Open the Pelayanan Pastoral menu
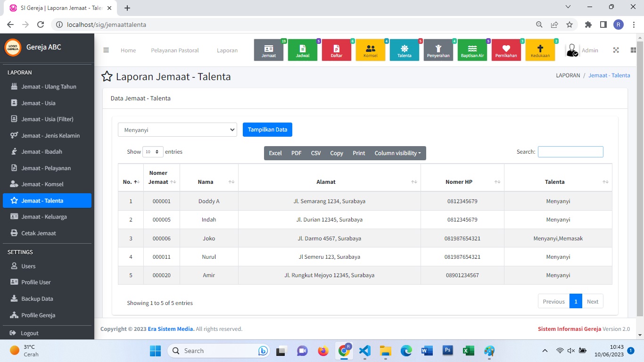 (x=175, y=50)
